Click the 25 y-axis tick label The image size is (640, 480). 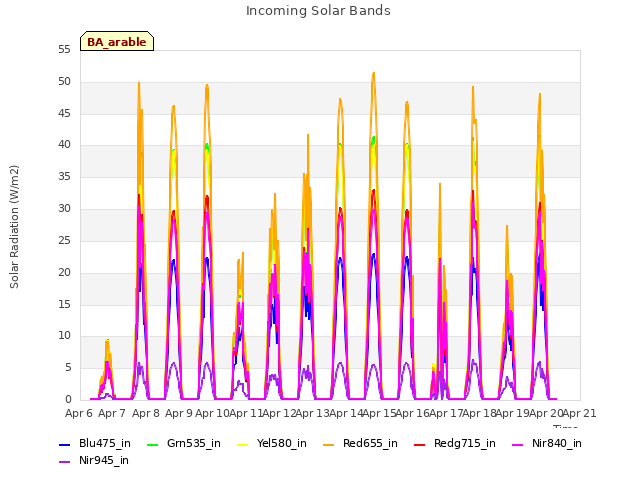point(64,240)
